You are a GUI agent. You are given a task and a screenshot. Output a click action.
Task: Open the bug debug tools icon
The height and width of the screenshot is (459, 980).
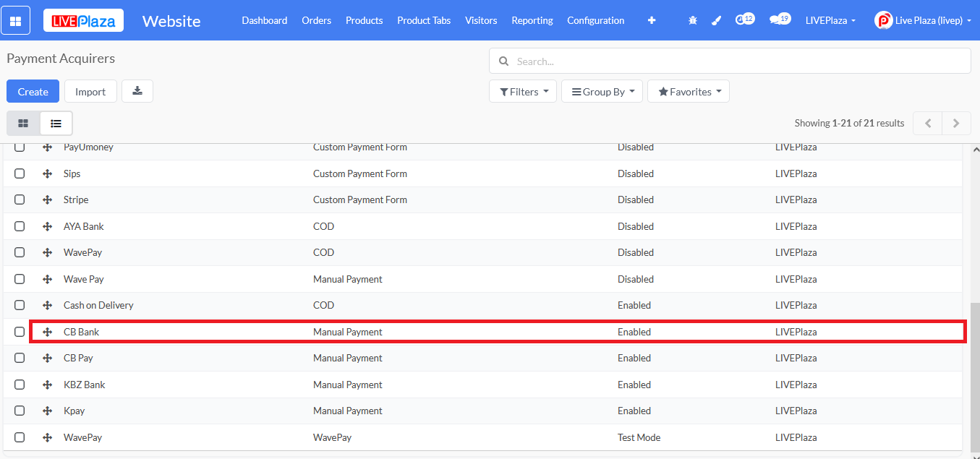693,20
